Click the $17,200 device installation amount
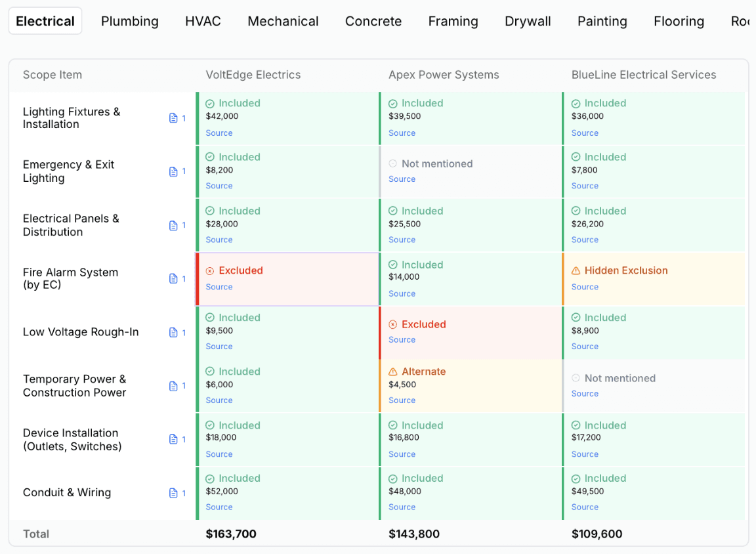This screenshot has width=756, height=554. pos(586,438)
